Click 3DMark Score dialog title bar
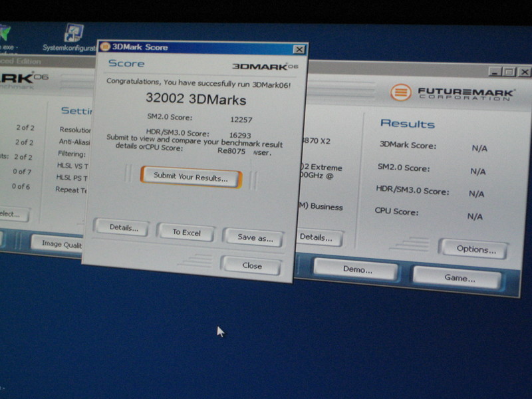Image resolution: width=532 pixels, height=399 pixels. coord(202,48)
